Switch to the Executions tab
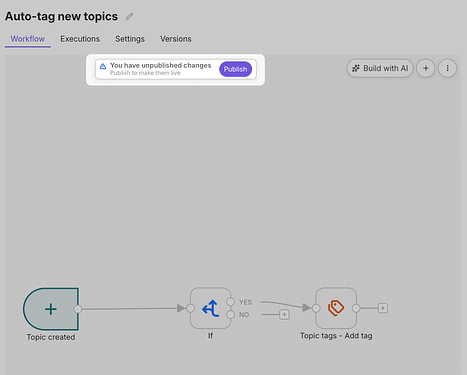The height and width of the screenshot is (375, 467). coord(80,39)
